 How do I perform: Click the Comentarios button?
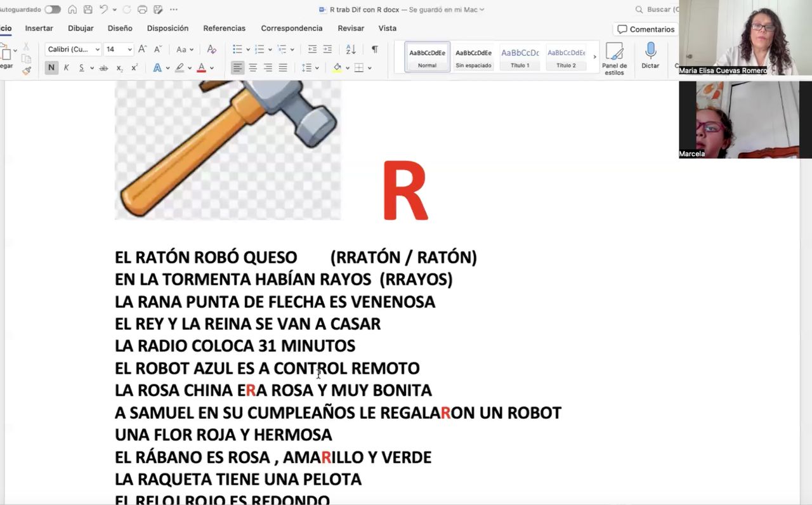(x=646, y=29)
